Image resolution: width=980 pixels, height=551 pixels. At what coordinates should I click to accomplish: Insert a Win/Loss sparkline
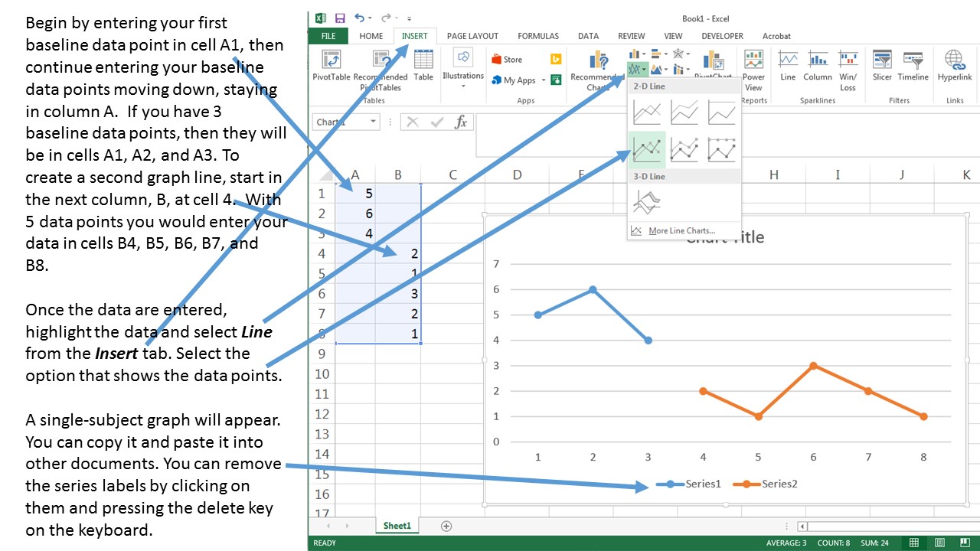848,70
